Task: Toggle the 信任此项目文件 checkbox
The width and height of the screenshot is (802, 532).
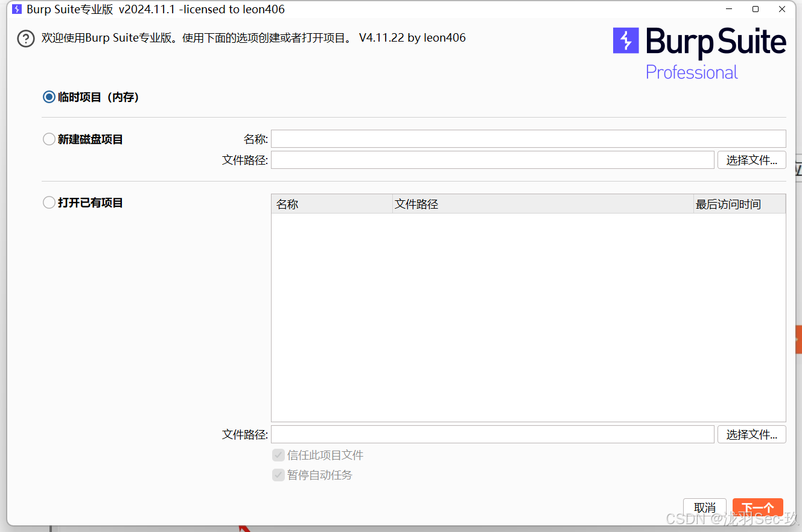Action: click(278, 455)
